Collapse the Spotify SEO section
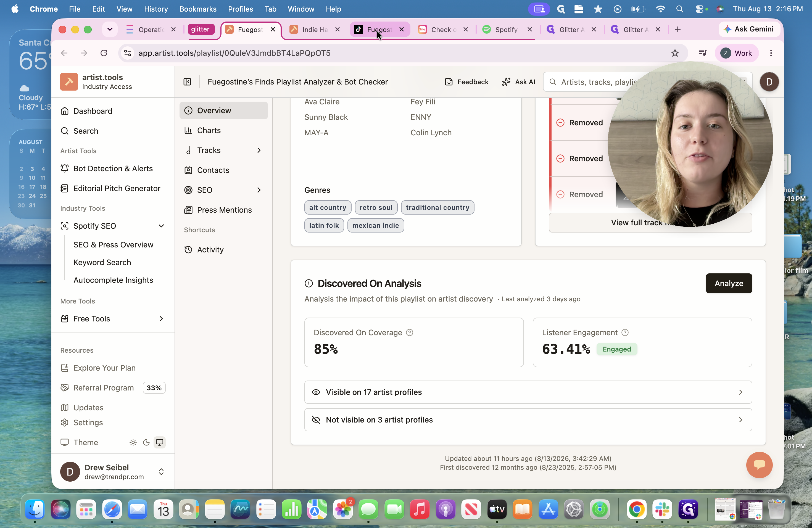The image size is (812, 528). 161,226
